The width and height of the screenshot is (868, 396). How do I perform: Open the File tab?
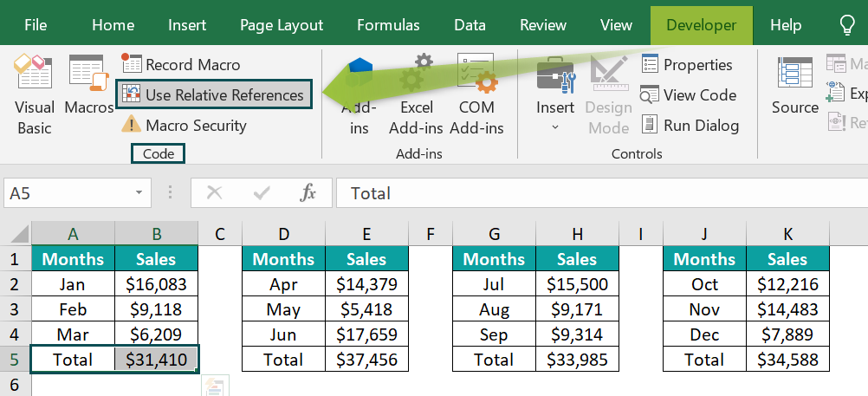36,25
